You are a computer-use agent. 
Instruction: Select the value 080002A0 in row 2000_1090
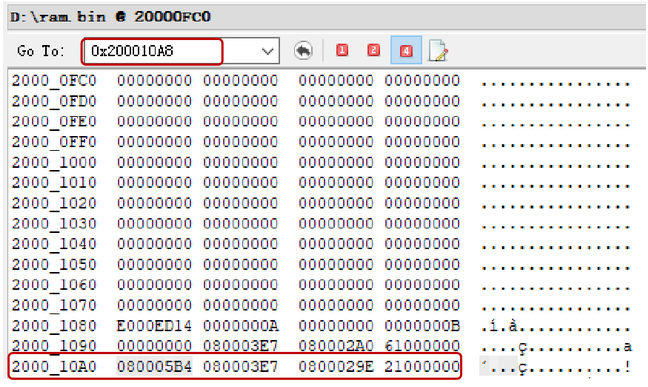336,346
